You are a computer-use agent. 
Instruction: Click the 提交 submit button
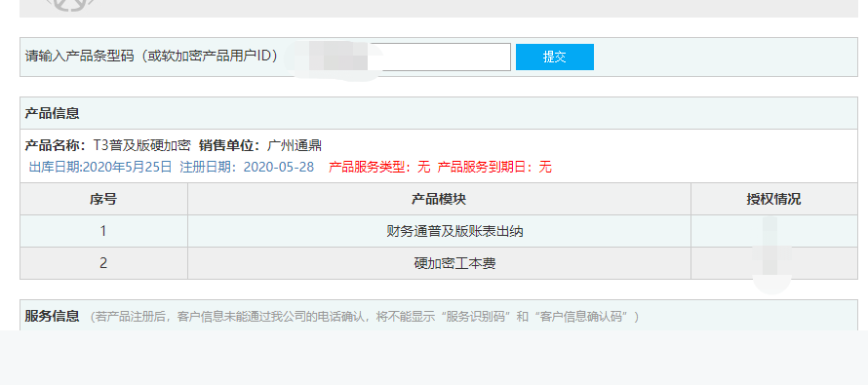pyautogui.click(x=555, y=57)
